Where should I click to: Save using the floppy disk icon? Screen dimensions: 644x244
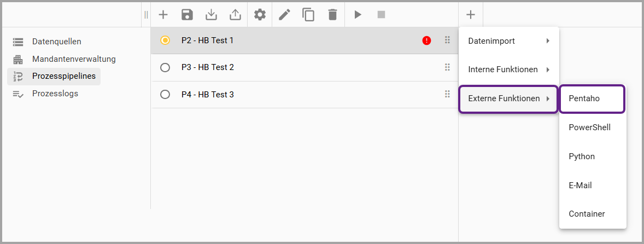[x=187, y=15]
